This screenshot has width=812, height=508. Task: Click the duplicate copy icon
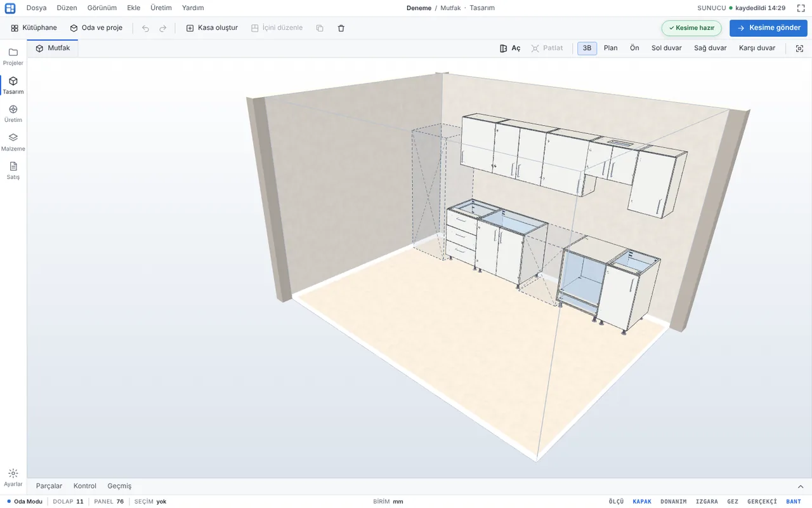(320, 28)
